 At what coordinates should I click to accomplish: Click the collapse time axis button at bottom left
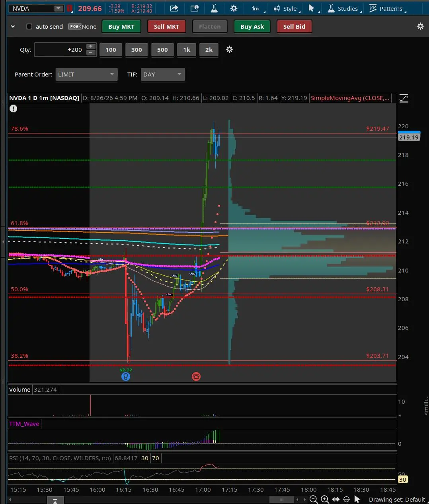(x=55, y=500)
